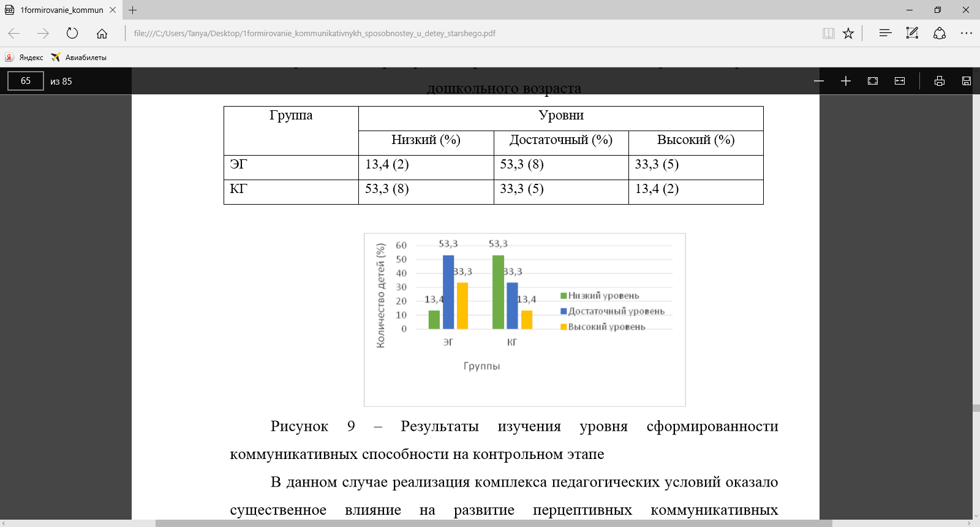This screenshot has height=527, width=980.
Task: Open the Hub panel
Action: [885, 33]
